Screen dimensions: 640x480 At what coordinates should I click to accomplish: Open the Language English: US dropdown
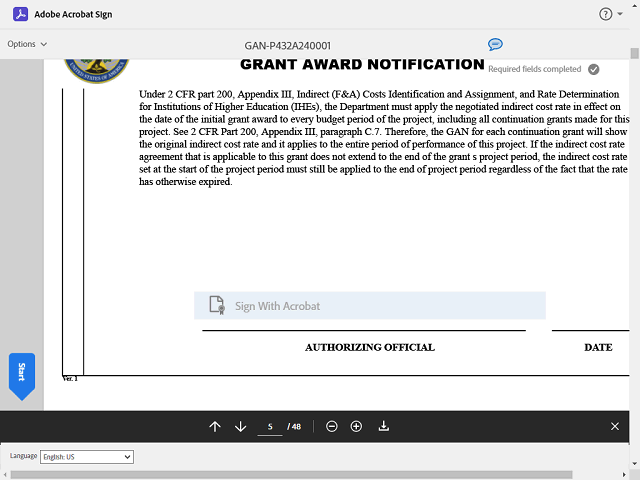87,457
